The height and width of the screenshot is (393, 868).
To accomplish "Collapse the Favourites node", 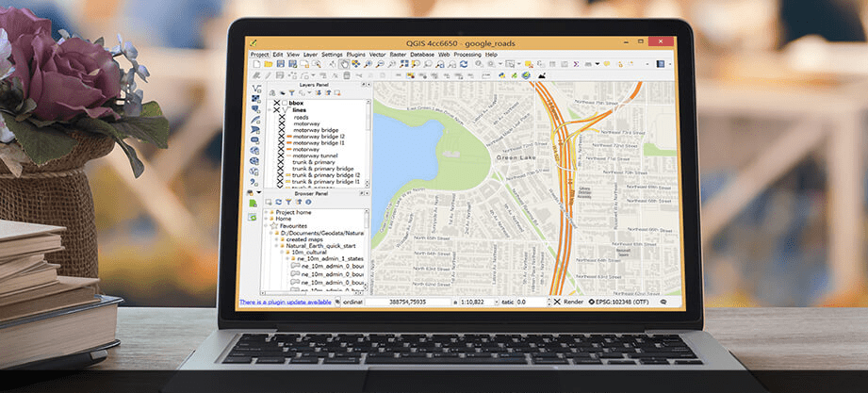I will click(x=265, y=226).
